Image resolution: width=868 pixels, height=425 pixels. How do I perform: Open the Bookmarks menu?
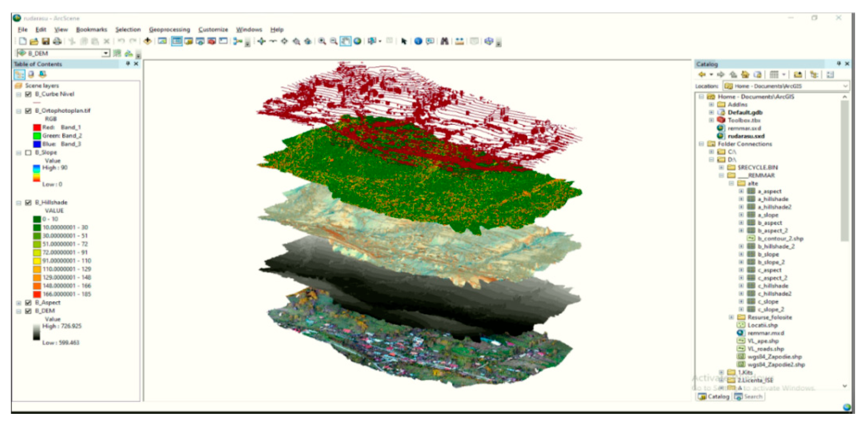click(x=91, y=30)
